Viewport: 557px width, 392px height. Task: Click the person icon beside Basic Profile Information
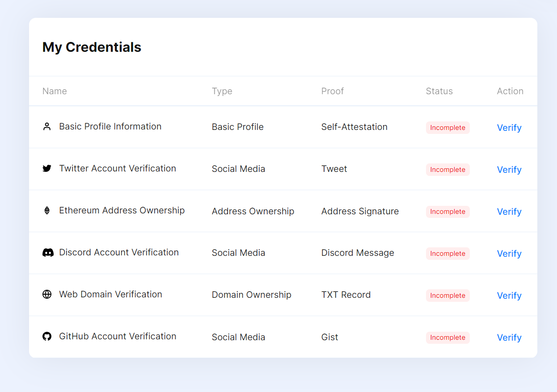click(x=47, y=127)
